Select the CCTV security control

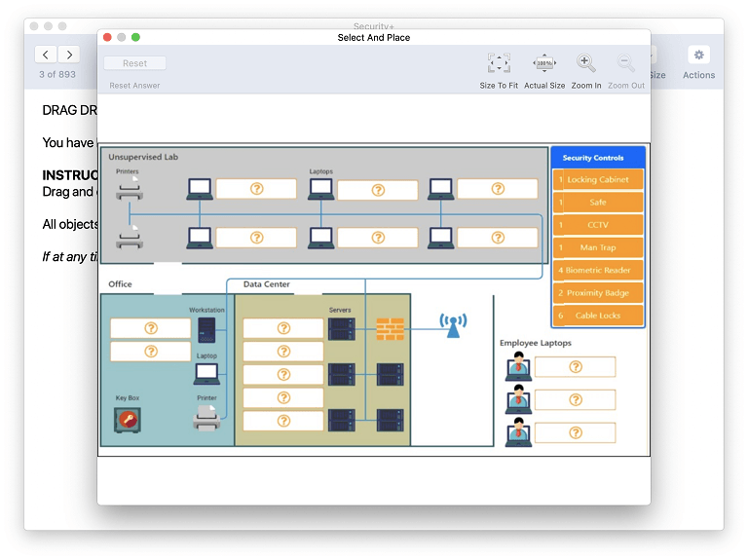[598, 225]
